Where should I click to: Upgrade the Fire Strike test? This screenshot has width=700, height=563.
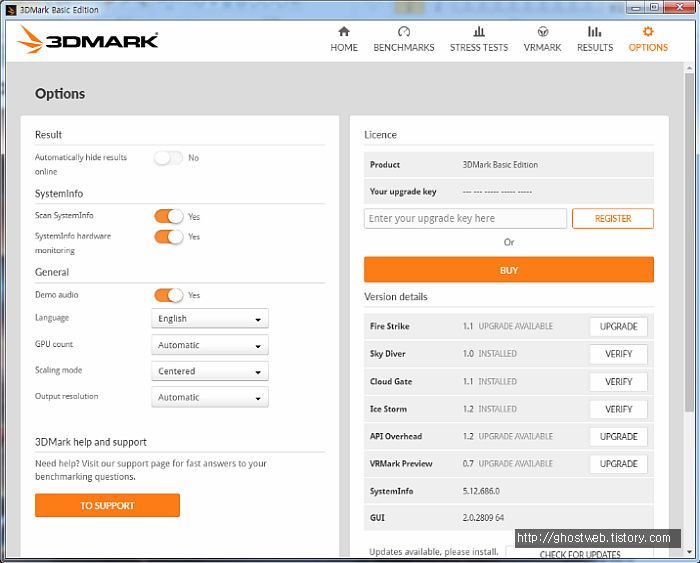click(618, 326)
